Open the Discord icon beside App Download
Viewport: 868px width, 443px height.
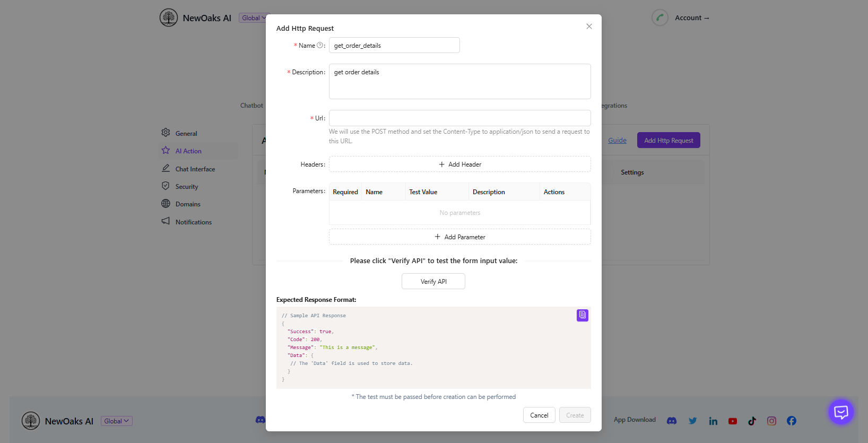point(672,421)
